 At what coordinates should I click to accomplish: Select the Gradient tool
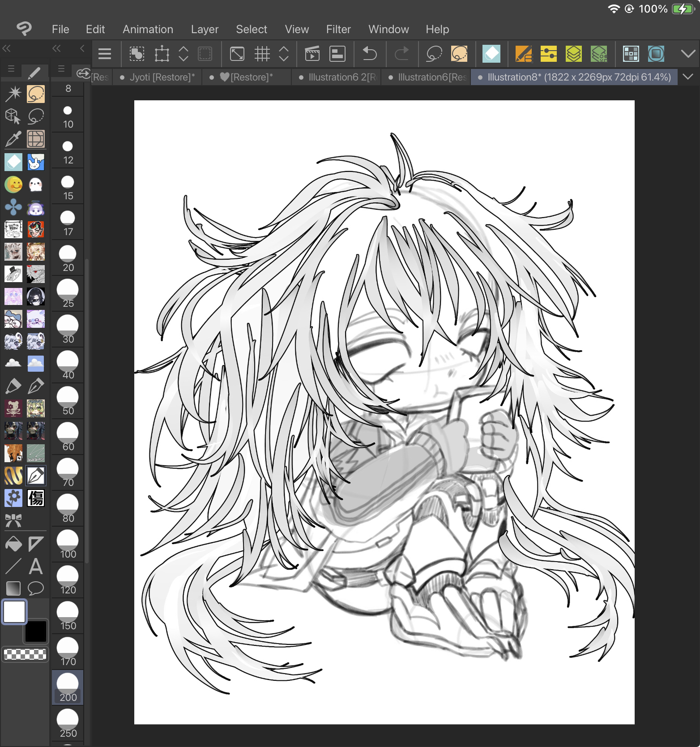tap(13, 588)
